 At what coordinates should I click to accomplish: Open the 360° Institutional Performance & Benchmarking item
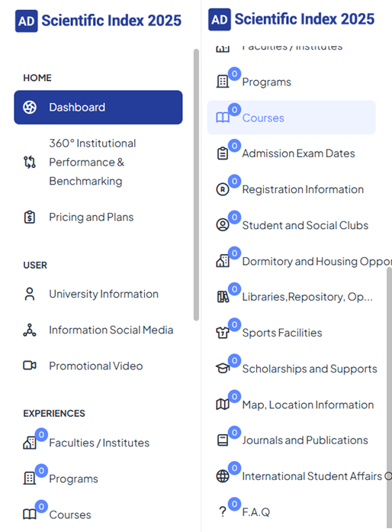pos(98,162)
